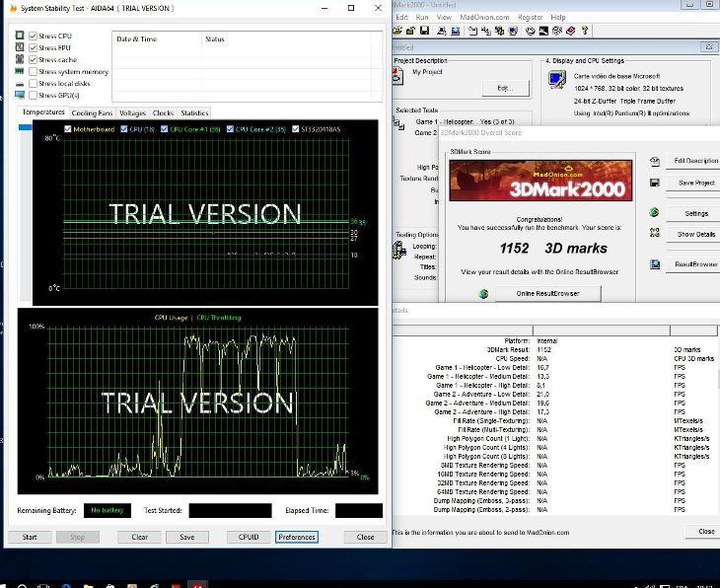Click the Test Started field
Image resolution: width=720 pixels, height=588 pixels.
pyautogui.click(x=230, y=510)
